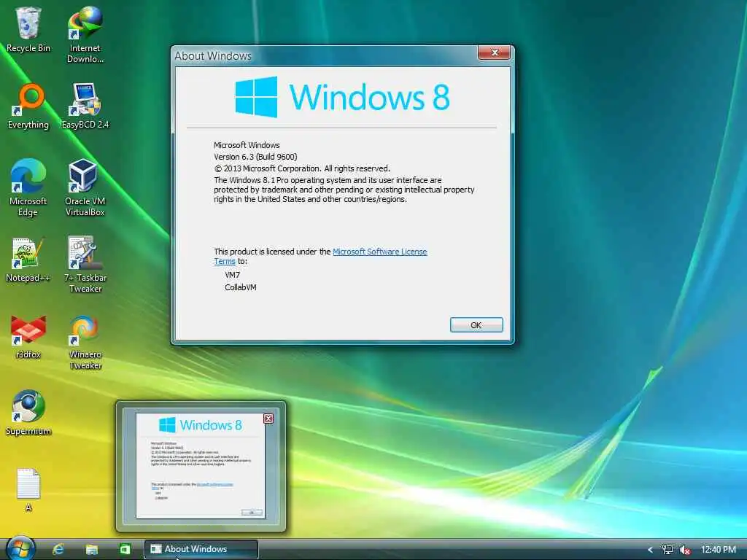This screenshot has height=560, width=747.
Task: Click the 12:40 PM taskbar clock
Action: [719, 550]
